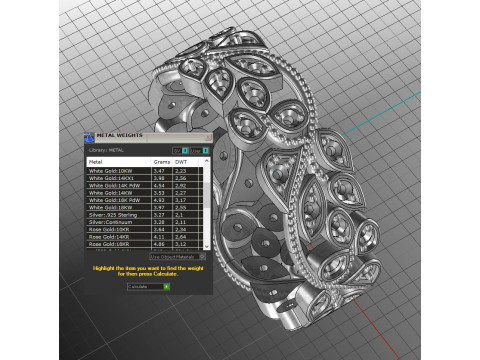Close the Metal Weights dialog

[208, 137]
